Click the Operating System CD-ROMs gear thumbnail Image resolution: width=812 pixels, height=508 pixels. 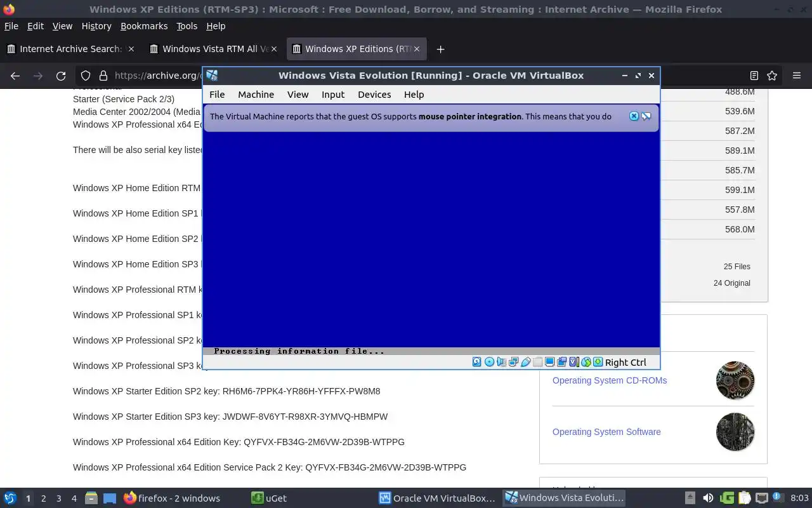point(735,380)
